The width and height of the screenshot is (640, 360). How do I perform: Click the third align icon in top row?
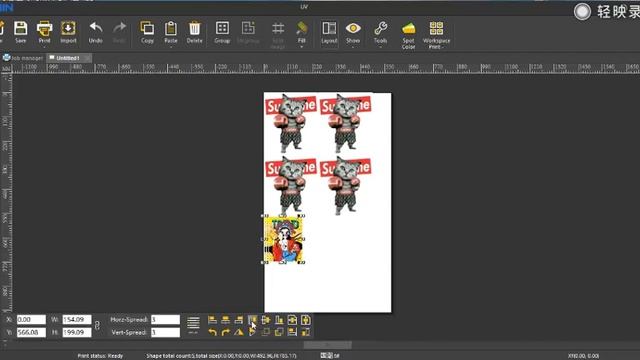[x=239, y=320]
